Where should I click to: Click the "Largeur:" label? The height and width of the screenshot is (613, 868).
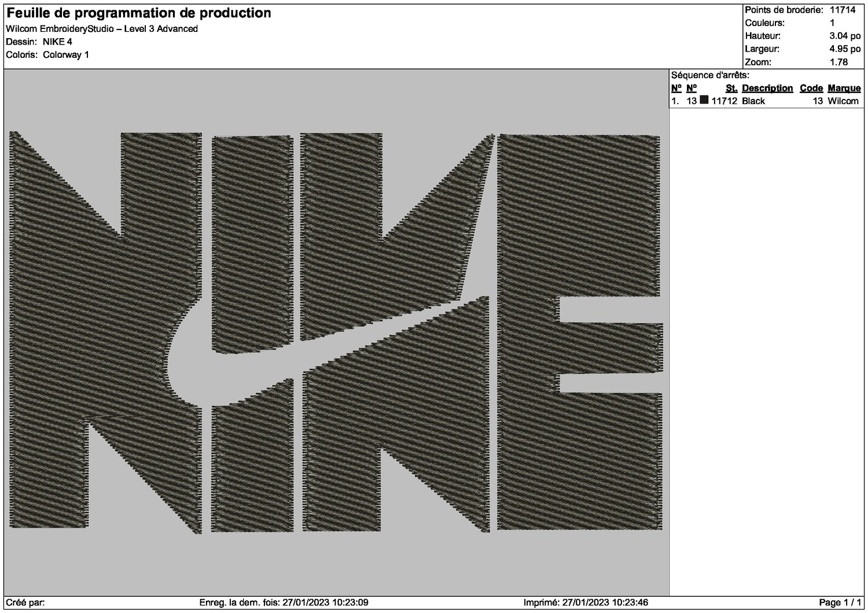(x=762, y=49)
